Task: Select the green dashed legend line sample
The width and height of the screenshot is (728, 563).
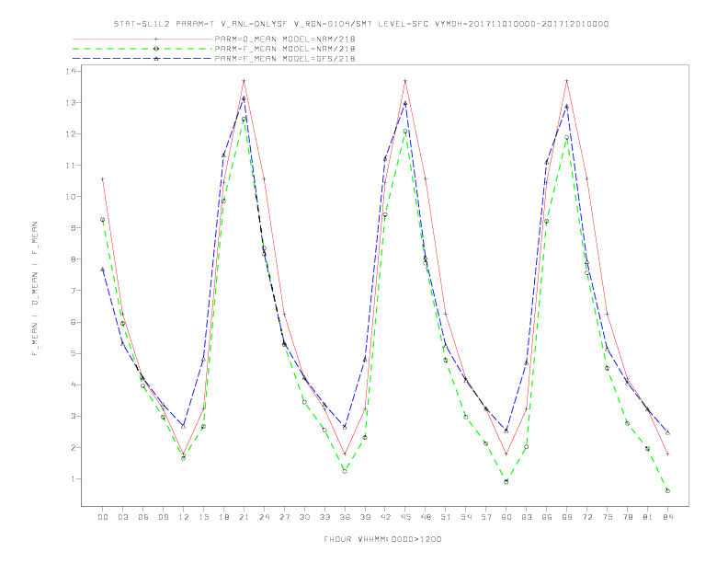Action: tap(142, 49)
